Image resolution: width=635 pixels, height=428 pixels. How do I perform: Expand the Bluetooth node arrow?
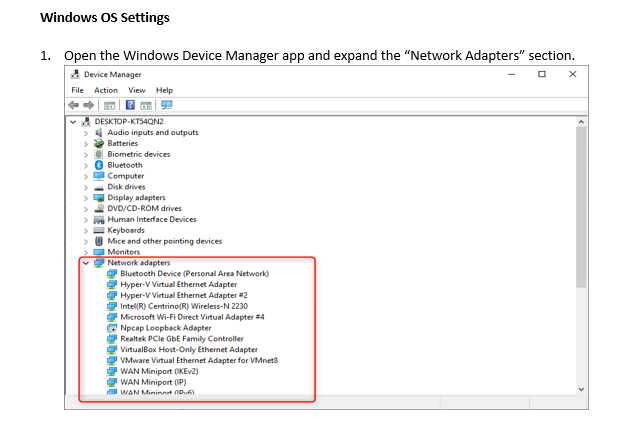[85, 166]
